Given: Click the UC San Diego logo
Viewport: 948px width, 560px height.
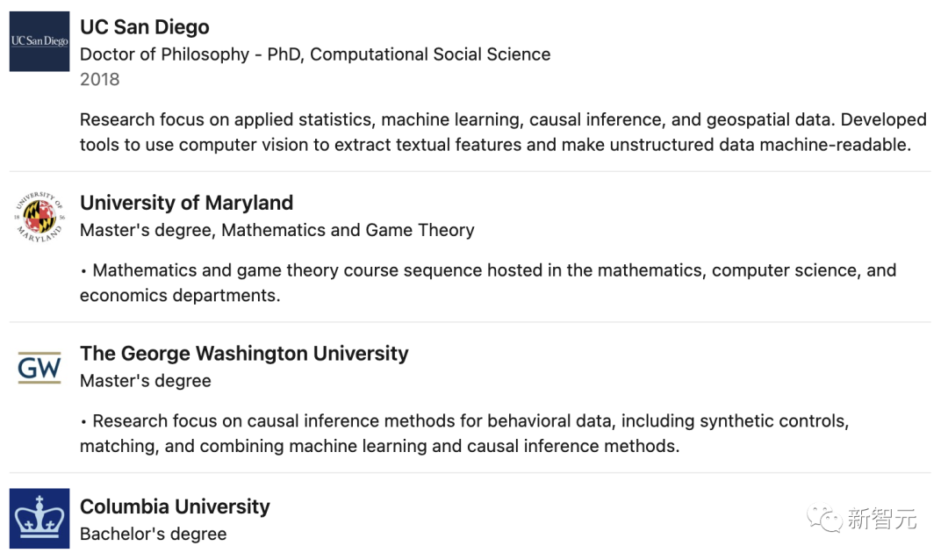Looking at the screenshot, I should pos(39,41).
